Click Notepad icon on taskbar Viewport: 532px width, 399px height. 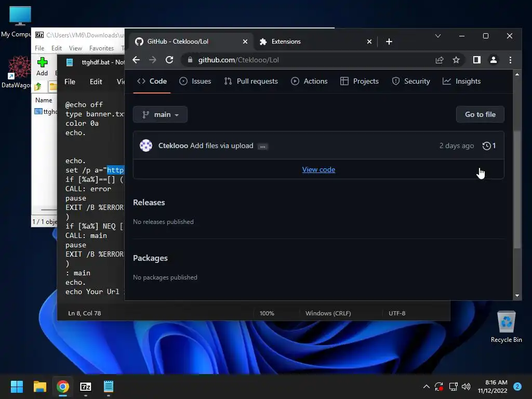coord(109,387)
